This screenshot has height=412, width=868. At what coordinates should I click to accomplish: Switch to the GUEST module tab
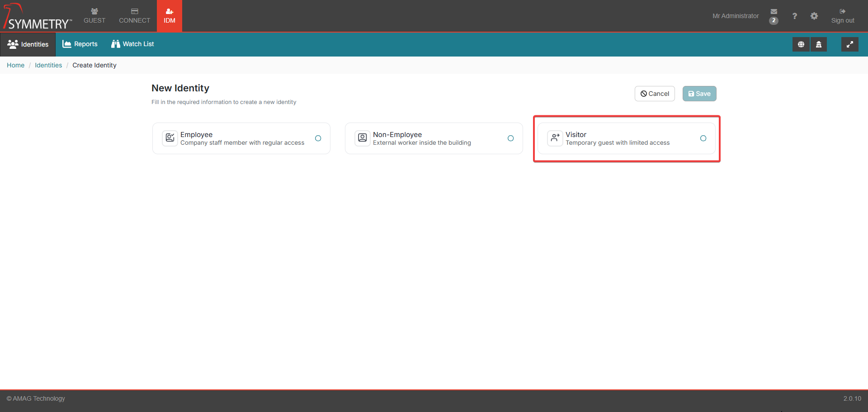click(94, 16)
